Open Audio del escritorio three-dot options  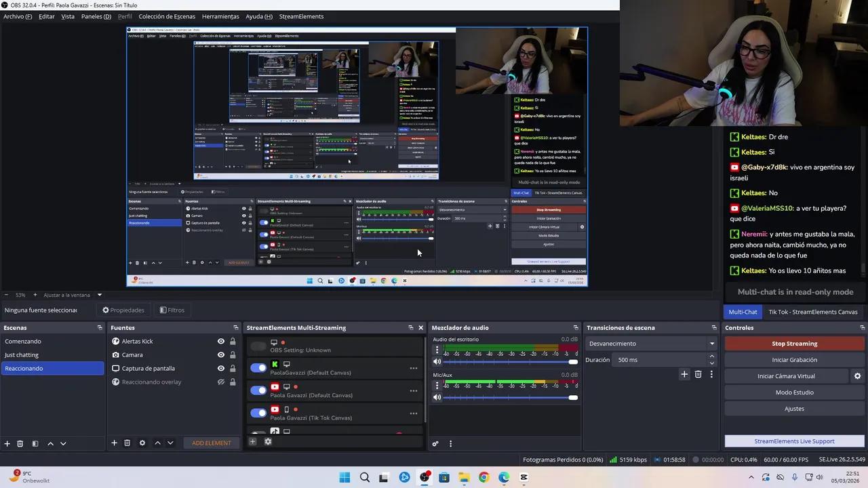coord(437,350)
